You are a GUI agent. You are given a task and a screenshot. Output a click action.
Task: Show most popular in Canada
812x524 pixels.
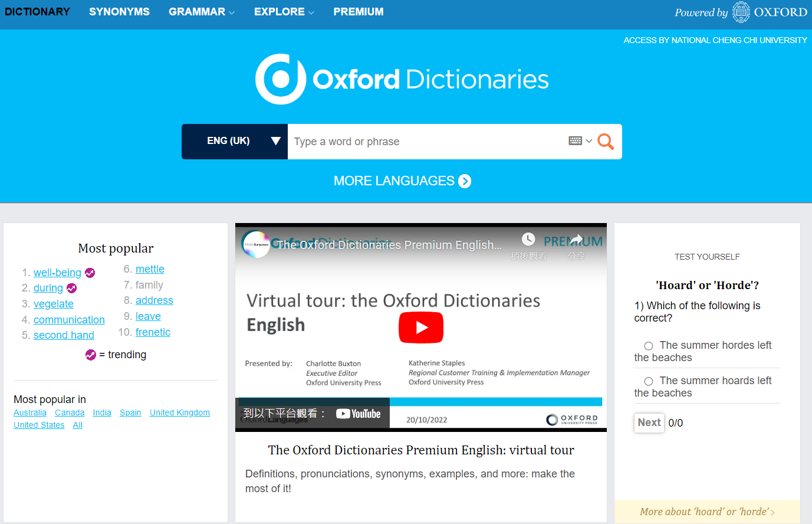pos(70,412)
